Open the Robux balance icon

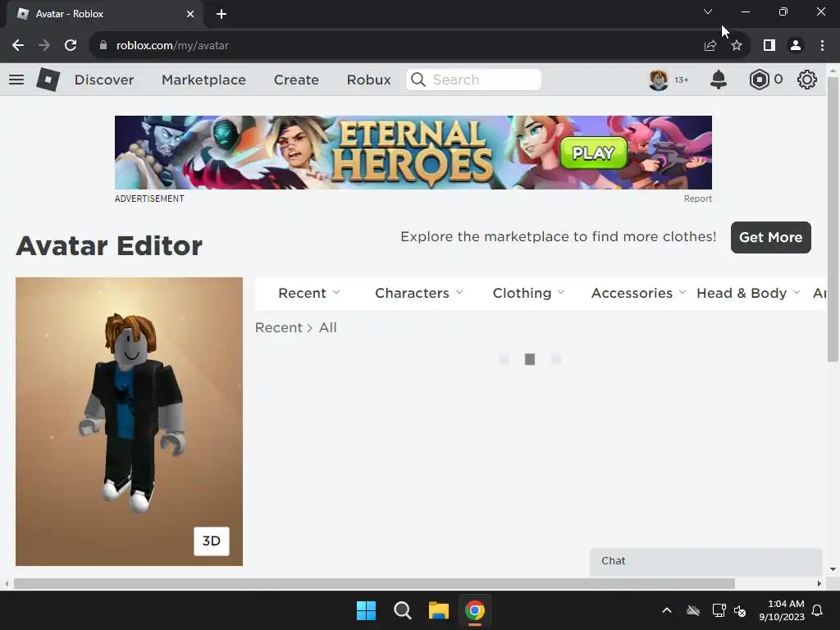(759, 80)
